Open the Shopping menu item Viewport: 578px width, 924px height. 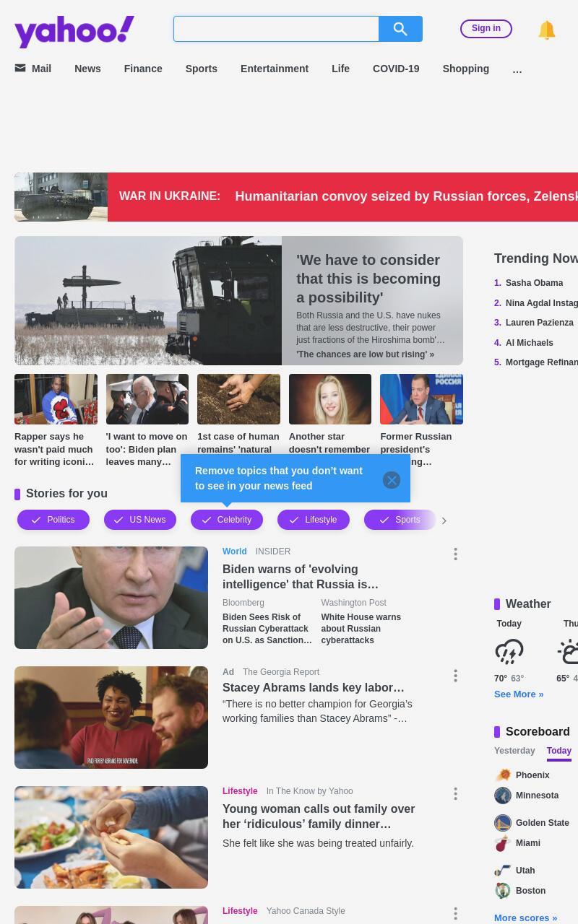click(x=466, y=69)
